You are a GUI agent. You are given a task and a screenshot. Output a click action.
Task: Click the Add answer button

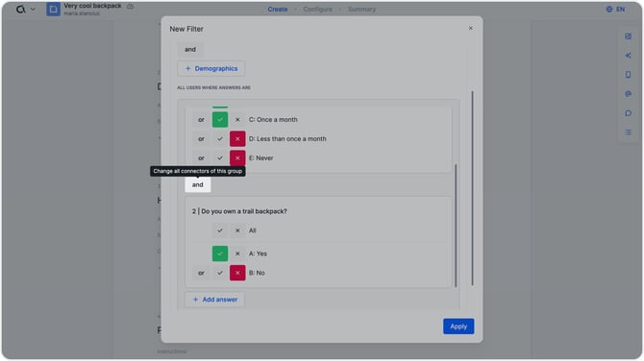214,300
